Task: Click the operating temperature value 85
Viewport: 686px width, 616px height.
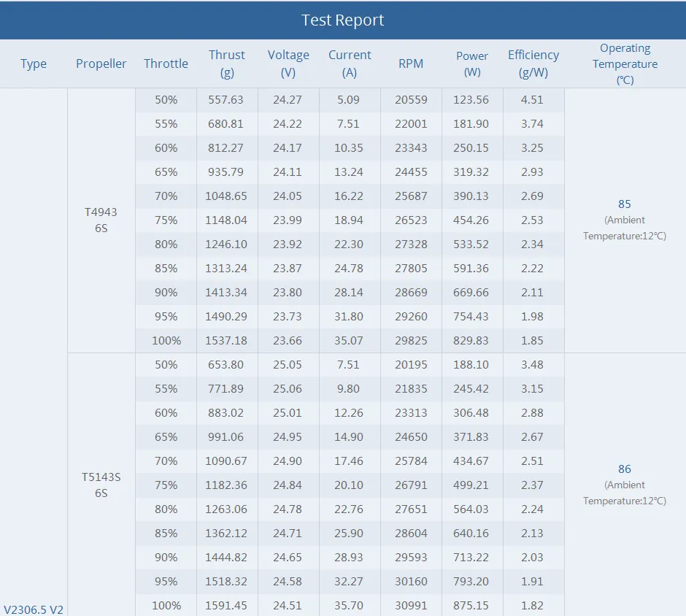Action: [624, 204]
